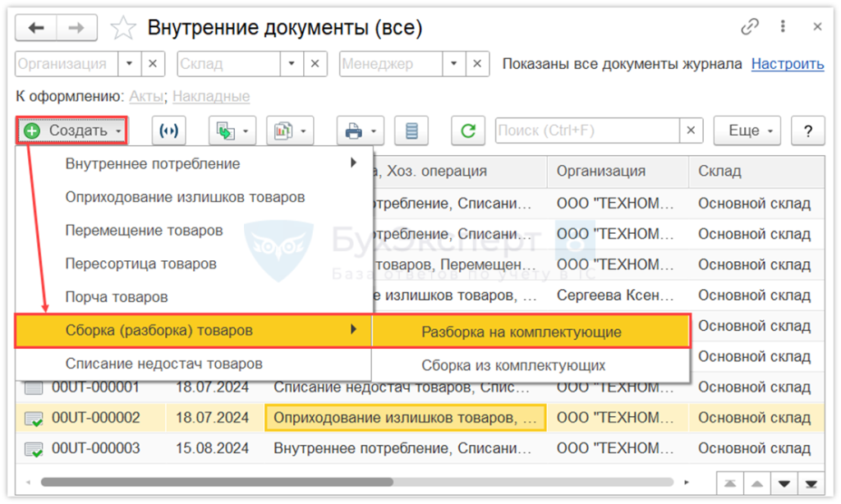Open the printer icon menu
The image size is (841, 504).
click(x=361, y=131)
